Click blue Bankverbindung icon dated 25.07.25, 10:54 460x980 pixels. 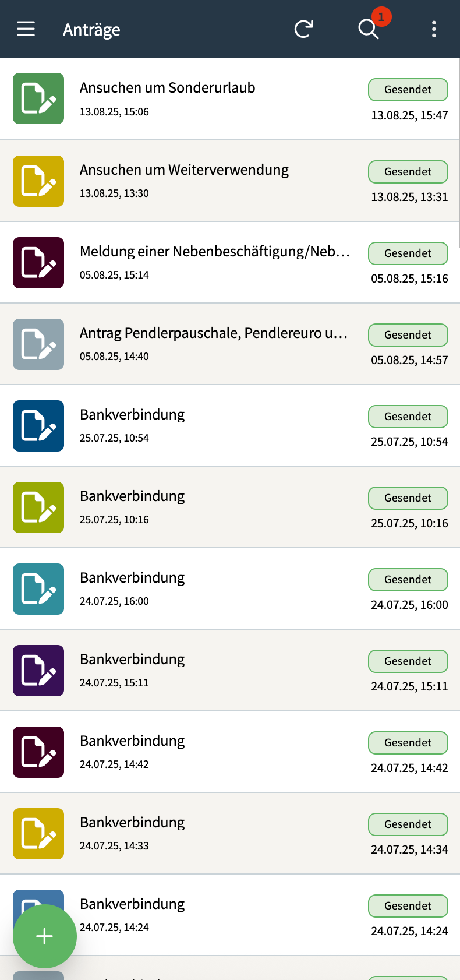pyautogui.click(x=38, y=426)
